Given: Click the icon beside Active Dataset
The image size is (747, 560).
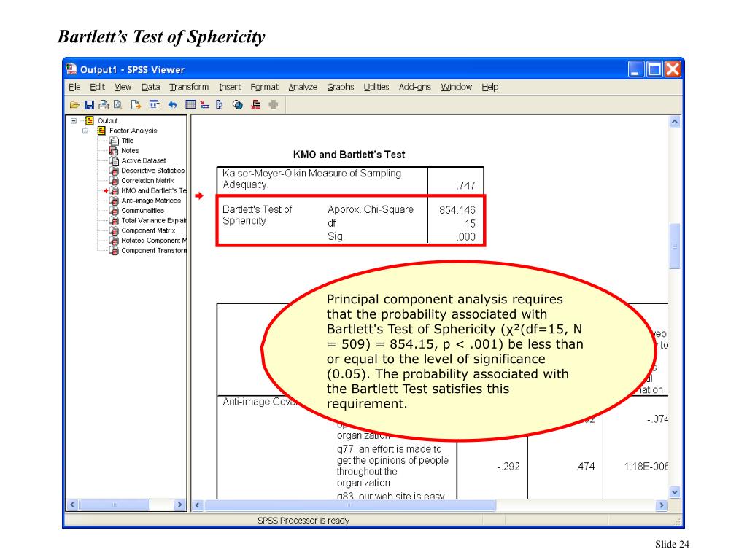Looking at the screenshot, I should 114,160.
